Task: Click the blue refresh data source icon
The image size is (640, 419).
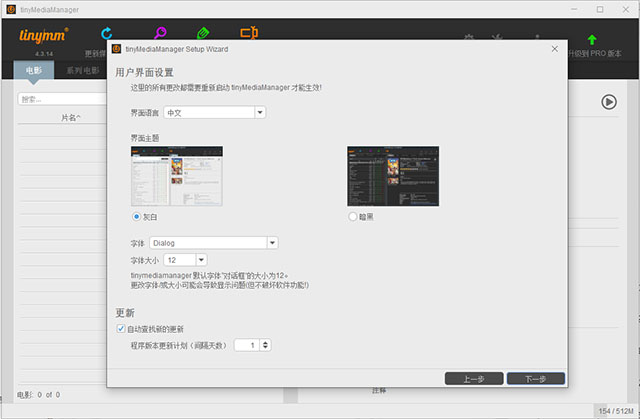Action: [x=107, y=33]
